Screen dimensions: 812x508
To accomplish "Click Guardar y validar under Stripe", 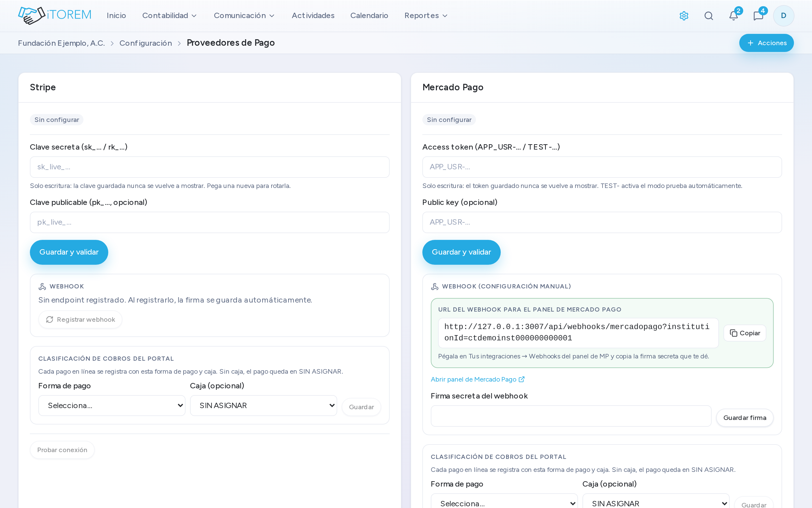I will [x=69, y=252].
